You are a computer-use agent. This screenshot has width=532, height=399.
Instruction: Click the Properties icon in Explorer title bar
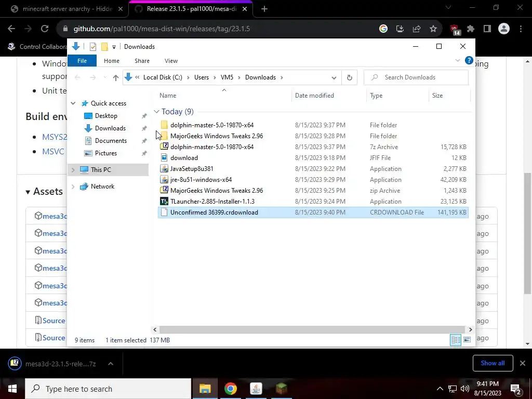(x=92, y=47)
